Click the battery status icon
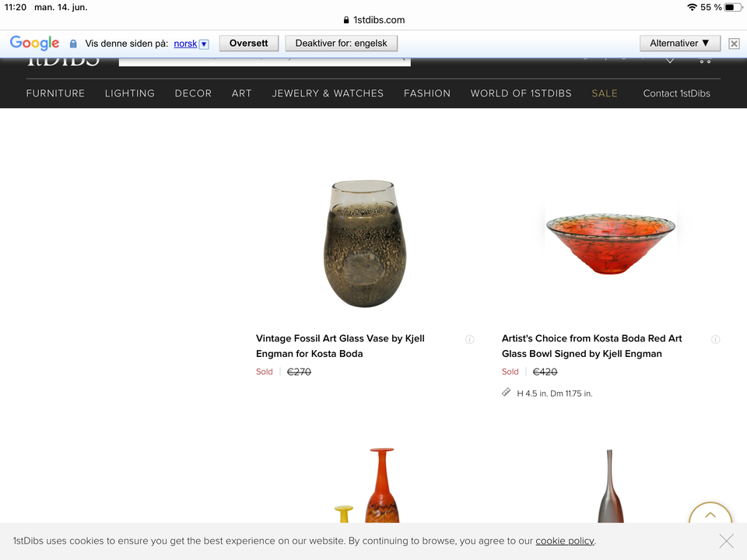The width and height of the screenshot is (747, 560). point(733,7)
